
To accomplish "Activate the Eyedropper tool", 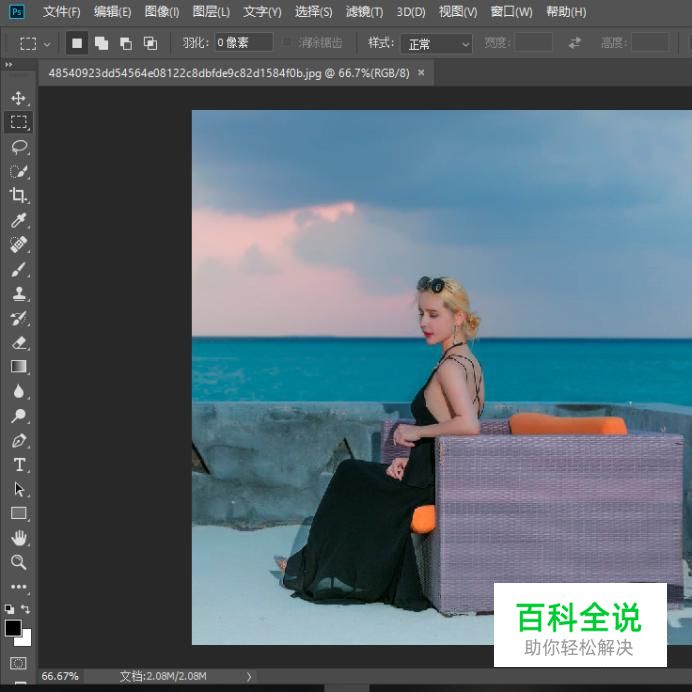I will click(x=18, y=220).
